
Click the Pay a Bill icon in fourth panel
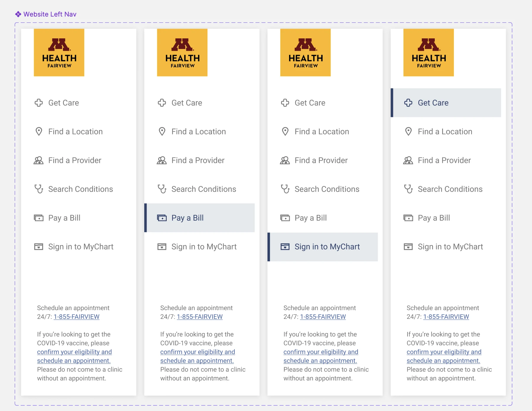tap(408, 218)
